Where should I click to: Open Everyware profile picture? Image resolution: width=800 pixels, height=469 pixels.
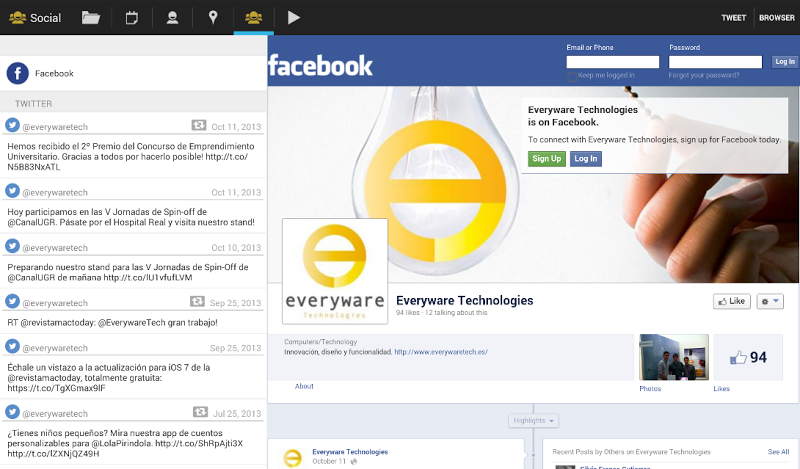pos(335,271)
